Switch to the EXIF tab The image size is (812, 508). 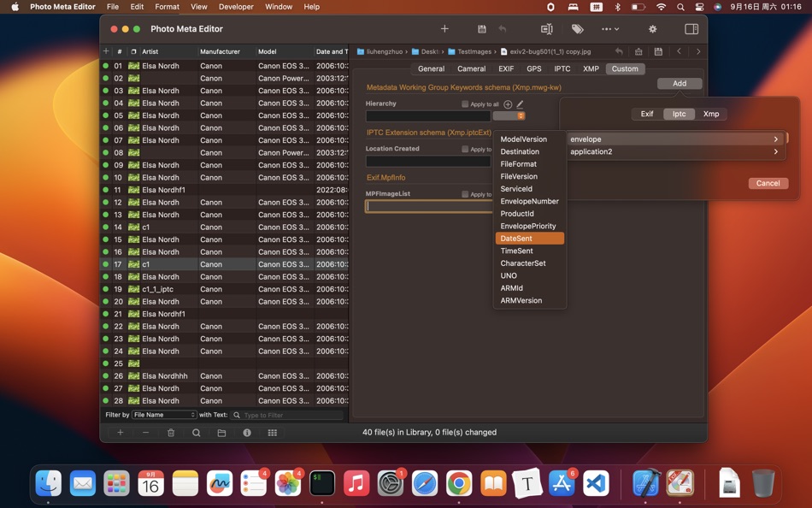point(506,68)
